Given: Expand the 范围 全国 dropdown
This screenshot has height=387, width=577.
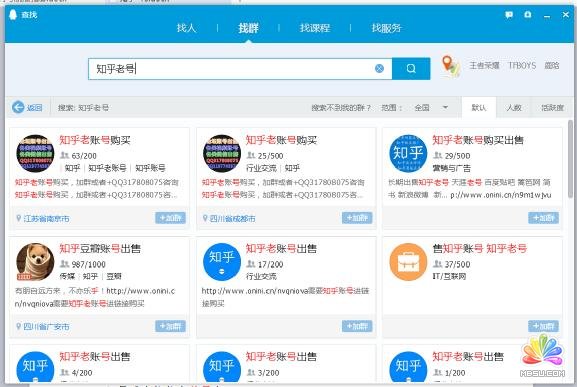Looking at the screenshot, I should [431, 107].
